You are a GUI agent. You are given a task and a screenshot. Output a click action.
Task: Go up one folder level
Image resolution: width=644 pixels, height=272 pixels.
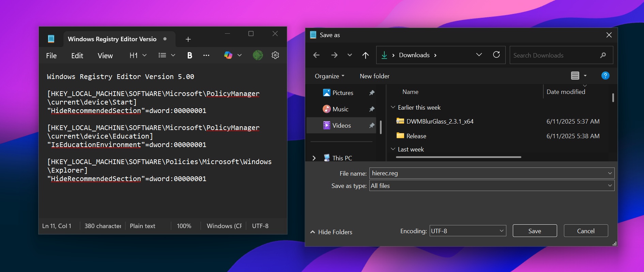(366, 55)
